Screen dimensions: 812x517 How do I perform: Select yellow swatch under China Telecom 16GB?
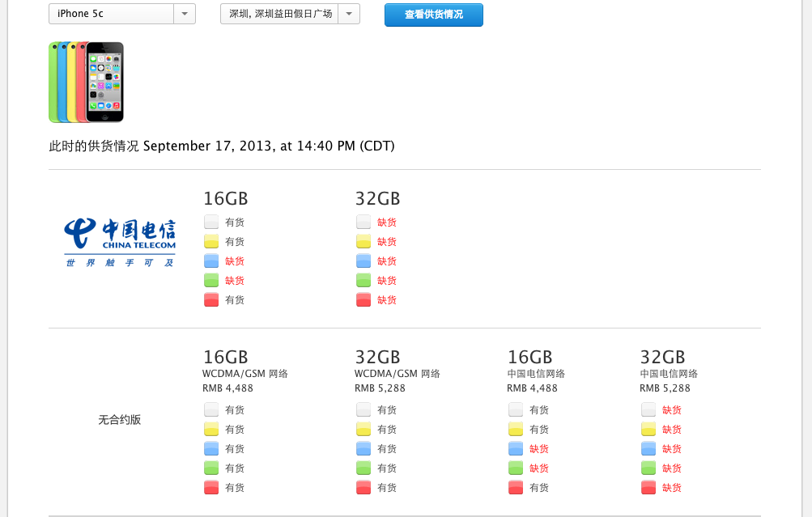pyautogui.click(x=211, y=242)
